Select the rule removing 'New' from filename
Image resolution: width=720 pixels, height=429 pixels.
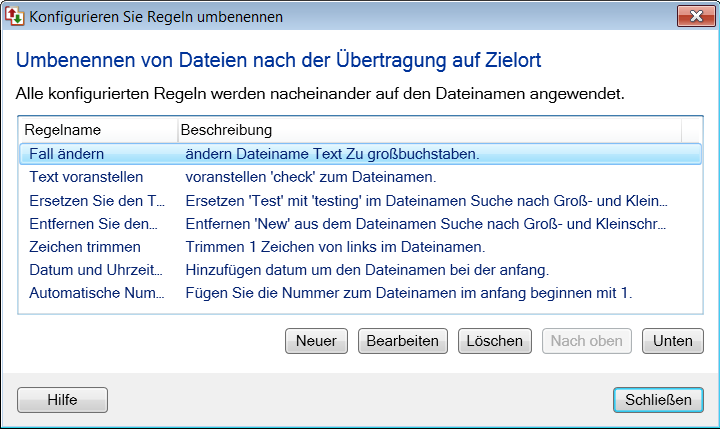pos(94,223)
